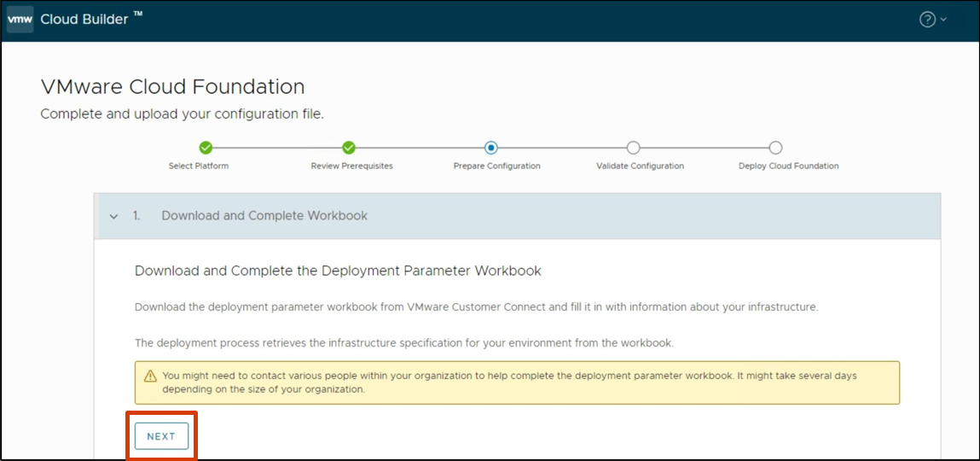
Task: Open the help question-mark menu
Action: (x=927, y=20)
